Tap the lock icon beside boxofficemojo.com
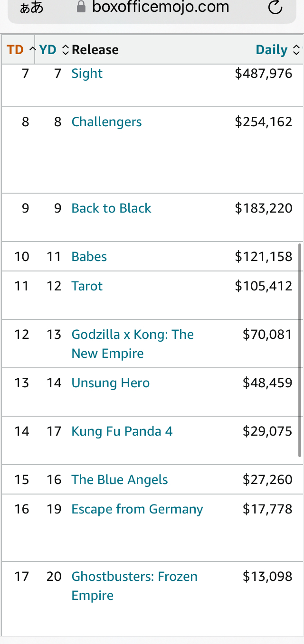 coord(81,7)
